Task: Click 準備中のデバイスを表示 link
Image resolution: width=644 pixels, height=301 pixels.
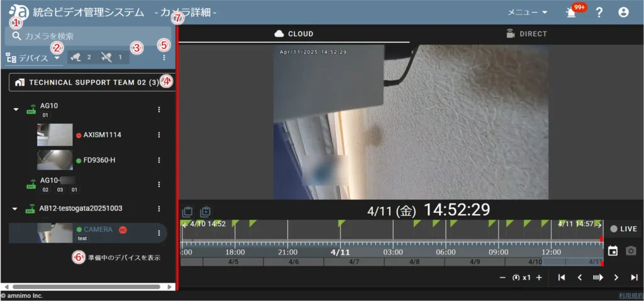Action: click(124, 257)
